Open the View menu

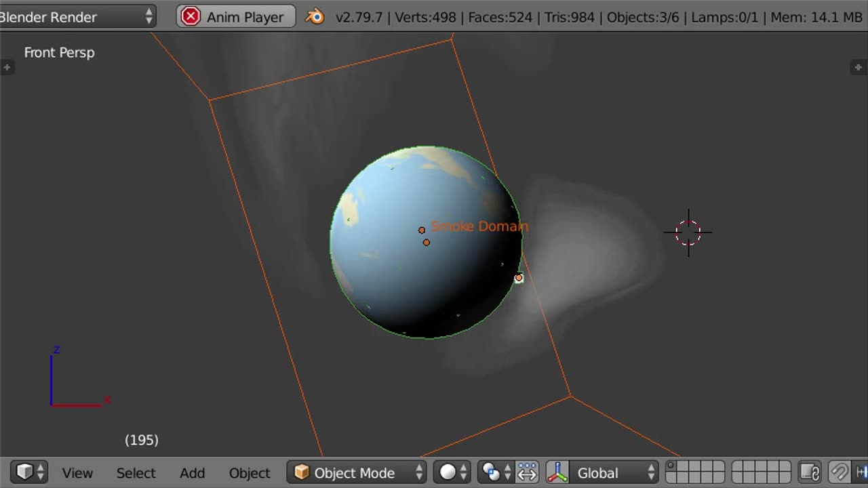point(77,472)
